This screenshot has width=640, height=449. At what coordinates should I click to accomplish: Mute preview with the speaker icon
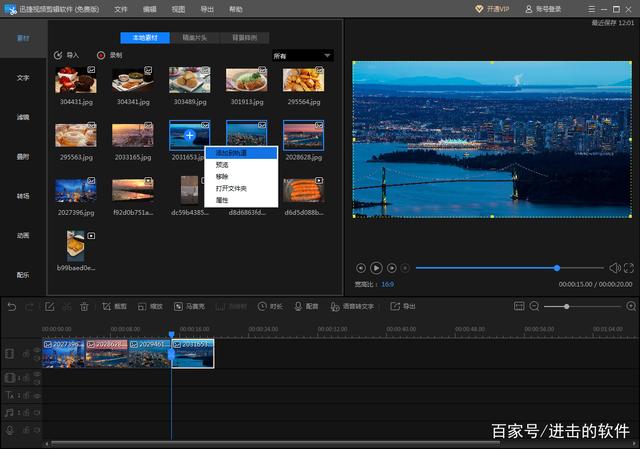click(615, 268)
